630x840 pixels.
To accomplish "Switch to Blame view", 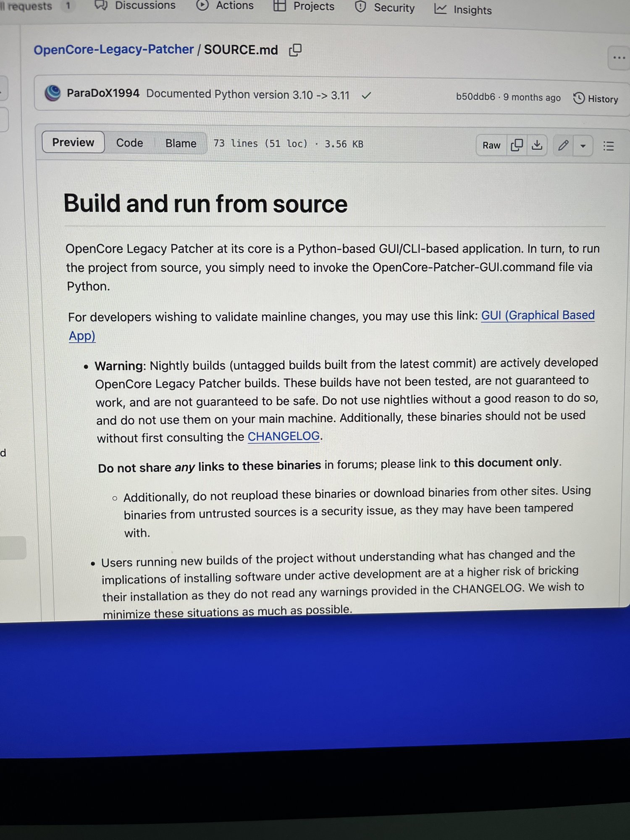I will coord(181,143).
